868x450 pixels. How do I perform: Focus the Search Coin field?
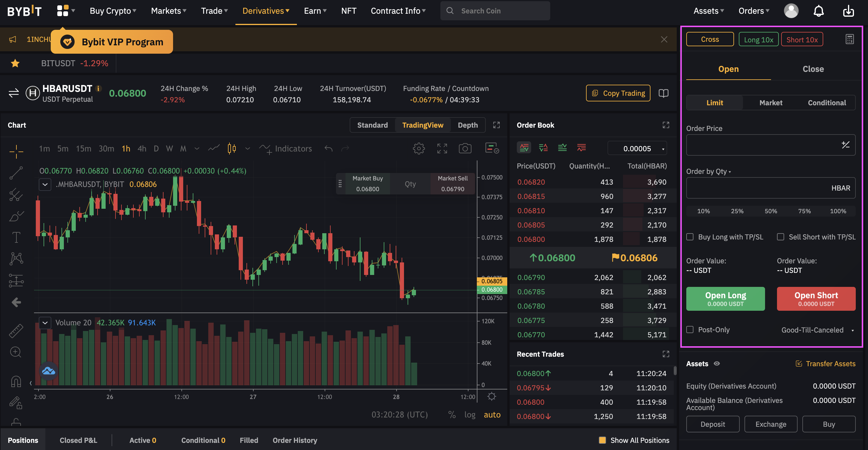point(495,11)
